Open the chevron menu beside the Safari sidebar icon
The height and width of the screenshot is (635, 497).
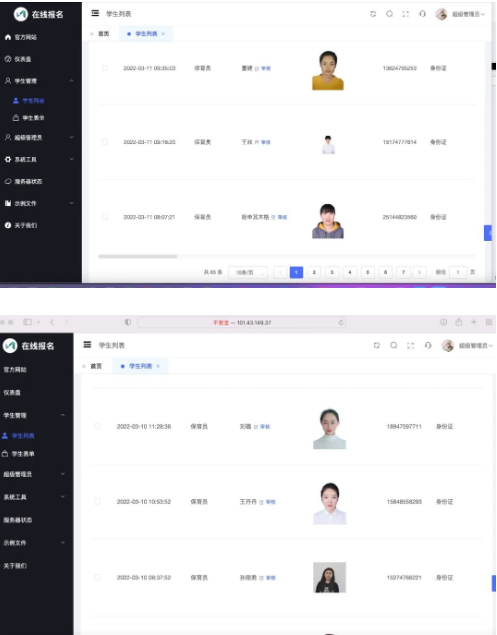tap(38, 322)
